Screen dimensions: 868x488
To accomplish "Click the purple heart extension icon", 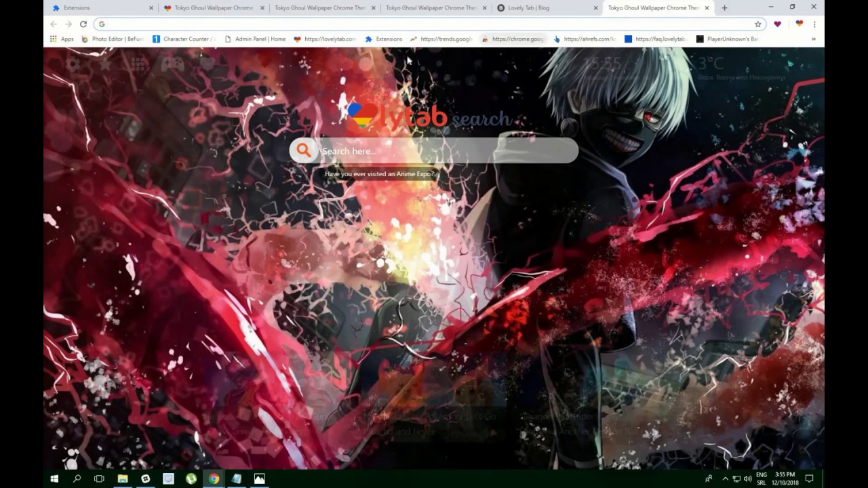I will click(x=778, y=24).
